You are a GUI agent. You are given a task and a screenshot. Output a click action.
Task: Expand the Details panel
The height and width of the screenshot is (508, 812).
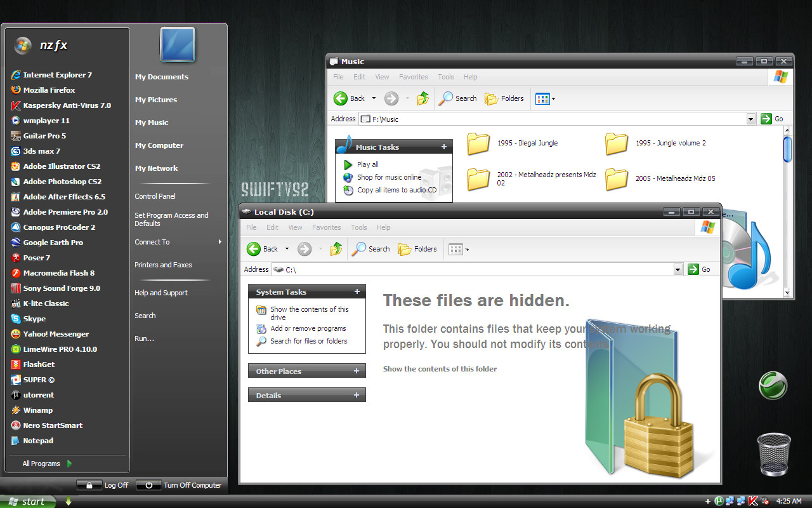pyautogui.click(x=307, y=395)
